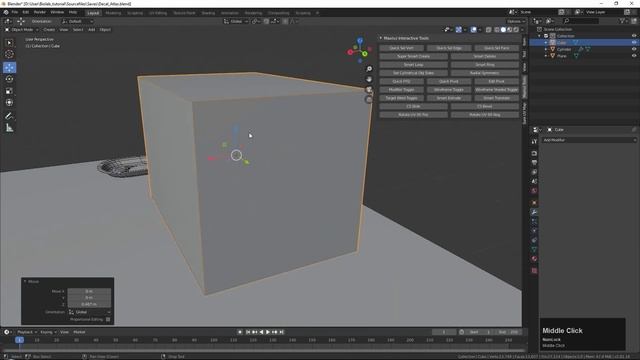
Task: Open the Orientation Default dropdown
Action: pyautogui.click(x=78, y=21)
